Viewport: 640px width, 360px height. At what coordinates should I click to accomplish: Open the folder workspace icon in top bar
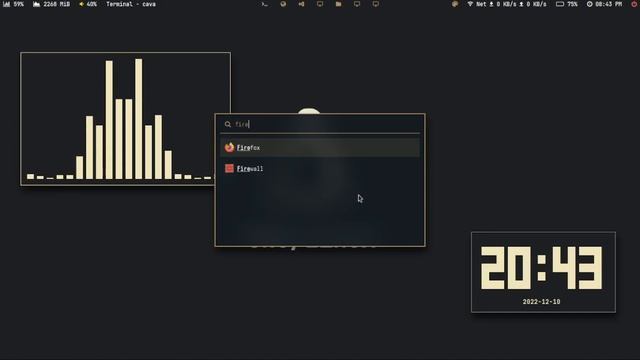coord(338,4)
